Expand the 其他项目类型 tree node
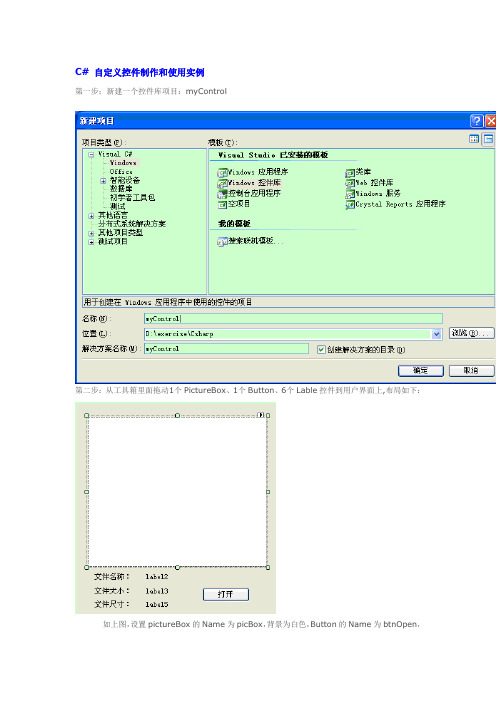The height and width of the screenshot is (702, 496). 91,233
